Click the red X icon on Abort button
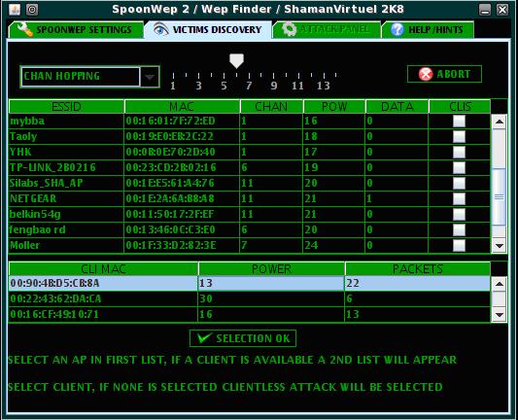 (x=426, y=74)
